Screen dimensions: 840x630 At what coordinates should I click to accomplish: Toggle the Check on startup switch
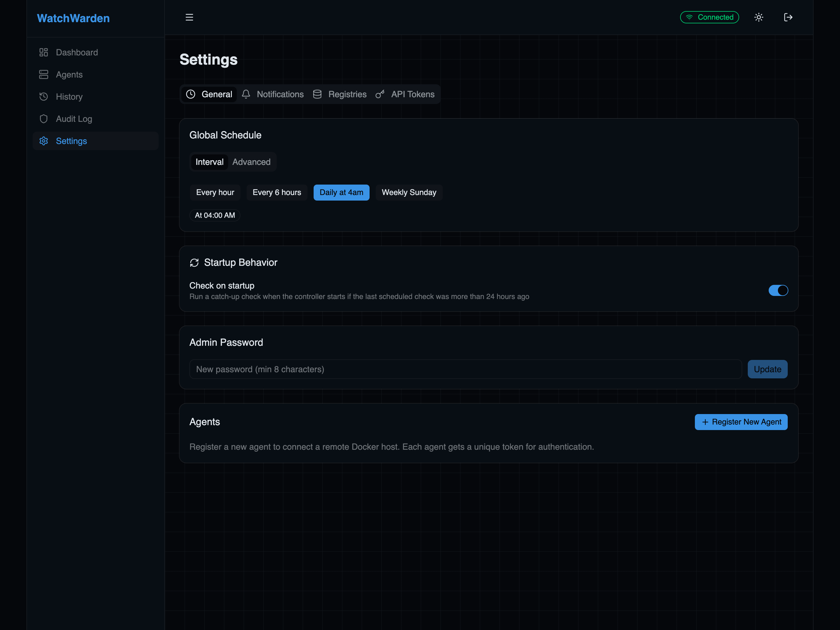tap(778, 290)
